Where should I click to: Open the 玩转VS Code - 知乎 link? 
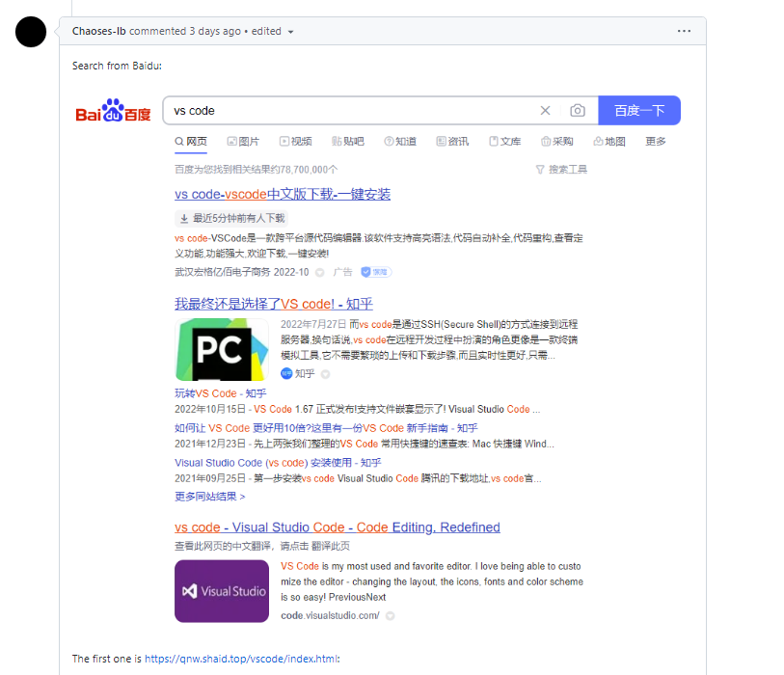coord(221,393)
